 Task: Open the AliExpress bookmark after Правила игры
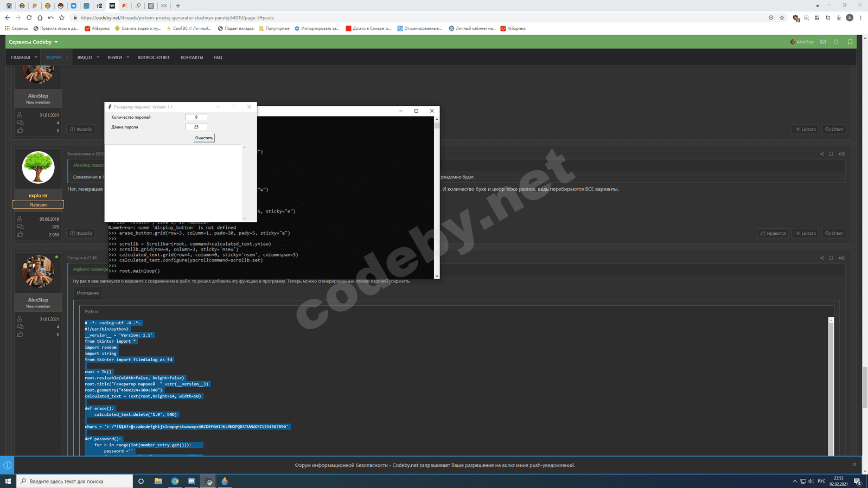point(97,28)
